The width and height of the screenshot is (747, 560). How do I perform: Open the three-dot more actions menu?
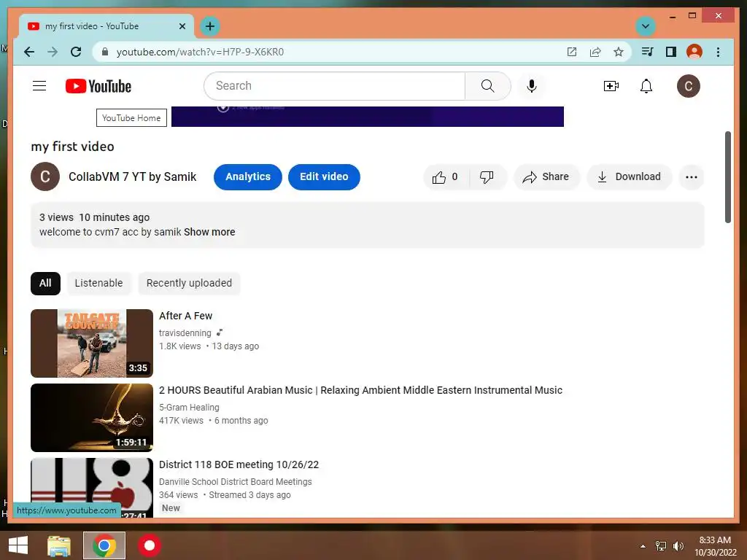[x=692, y=177]
